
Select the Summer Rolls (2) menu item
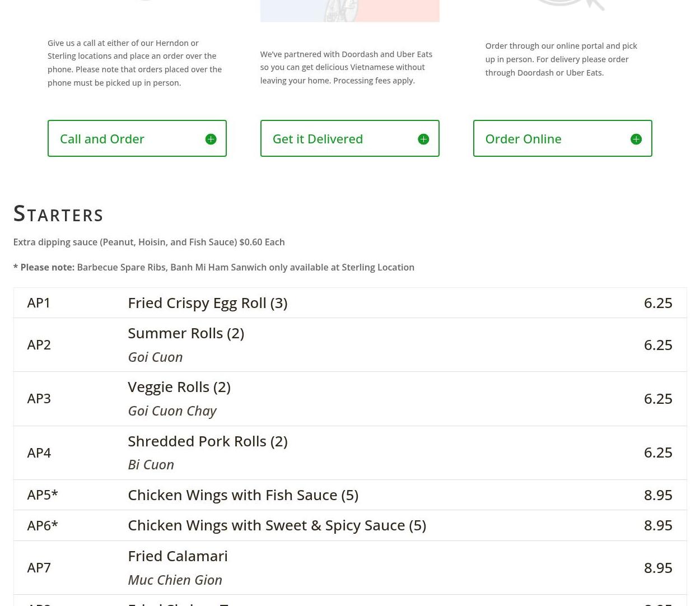click(185, 333)
